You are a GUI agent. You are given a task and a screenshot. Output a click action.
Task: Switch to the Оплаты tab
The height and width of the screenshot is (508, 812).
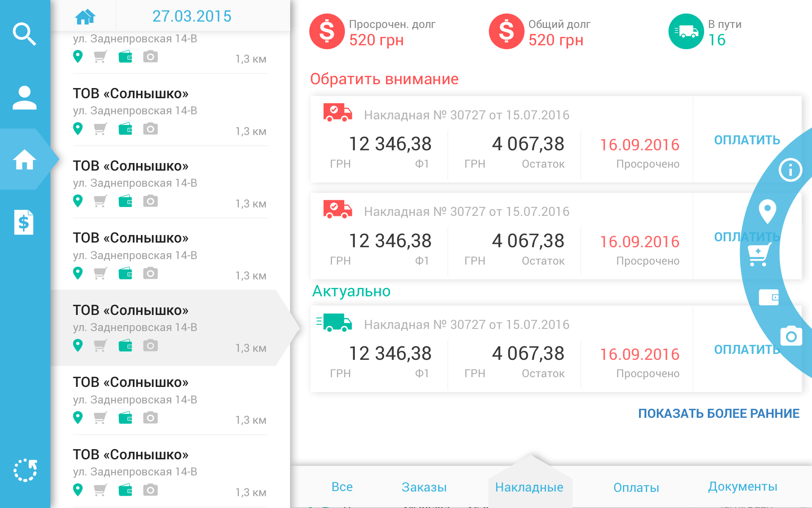pyautogui.click(x=636, y=488)
